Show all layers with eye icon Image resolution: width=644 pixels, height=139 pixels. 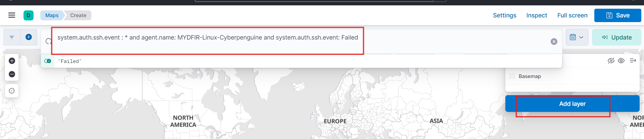click(x=621, y=61)
